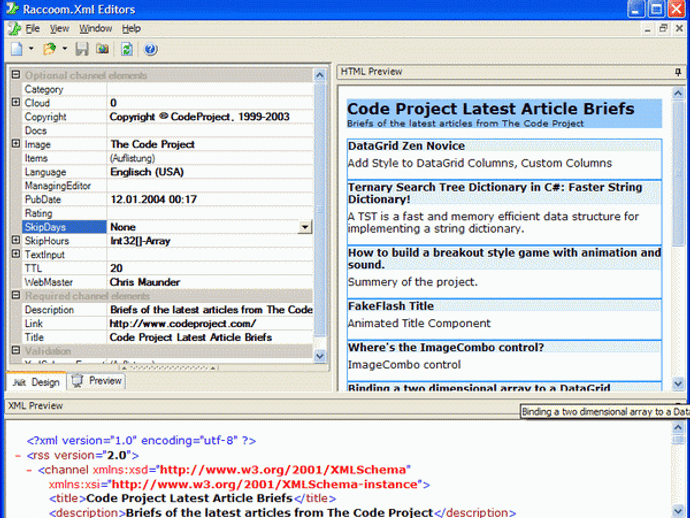The width and height of the screenshot is (690, 518).
Task: Collapse the rss node in XML Preview
Action: (18, 456)
